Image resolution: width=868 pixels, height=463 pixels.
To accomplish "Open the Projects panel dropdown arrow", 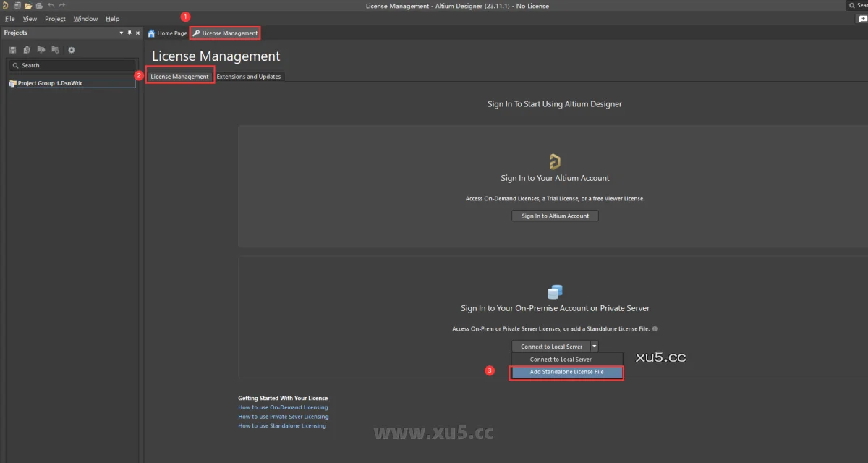I will pyautogui.click(x=122, y=33).
